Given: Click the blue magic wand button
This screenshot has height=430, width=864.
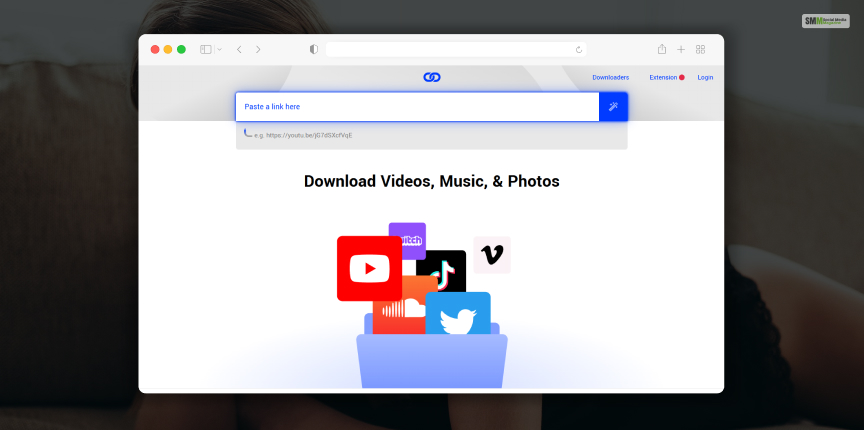Looking at the screenshot, I should tap(613, 106).
